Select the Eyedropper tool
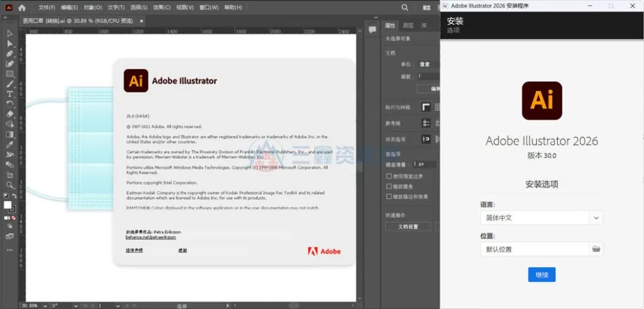This screenshot has width=644, height=309. 9,144
